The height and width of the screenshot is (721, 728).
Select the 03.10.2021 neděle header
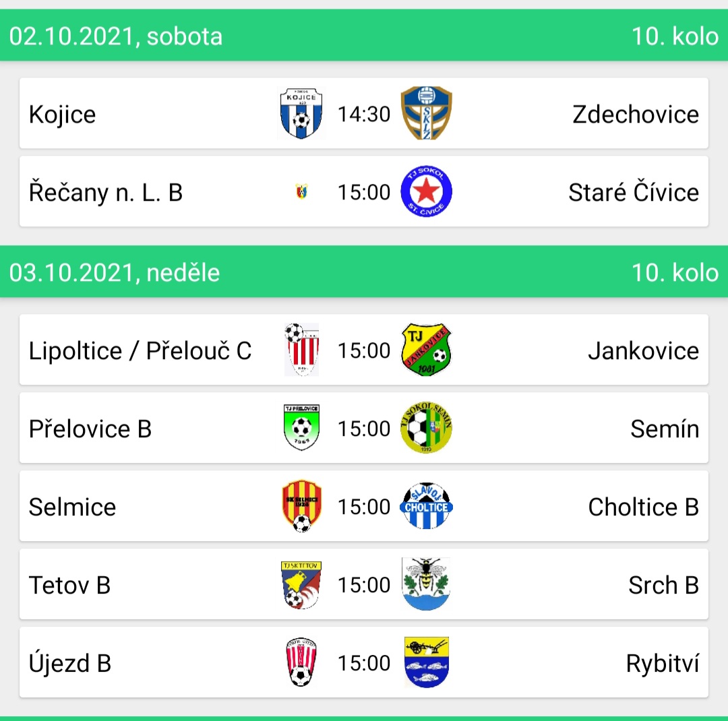364,272
